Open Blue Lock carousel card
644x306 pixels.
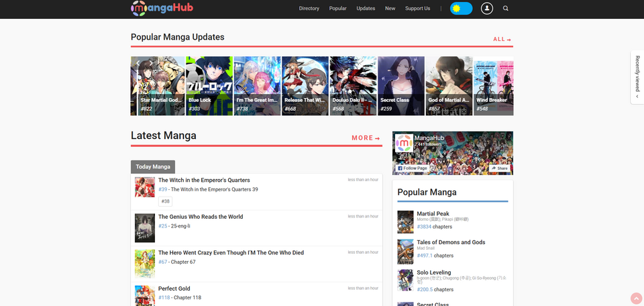click(209, 86)
